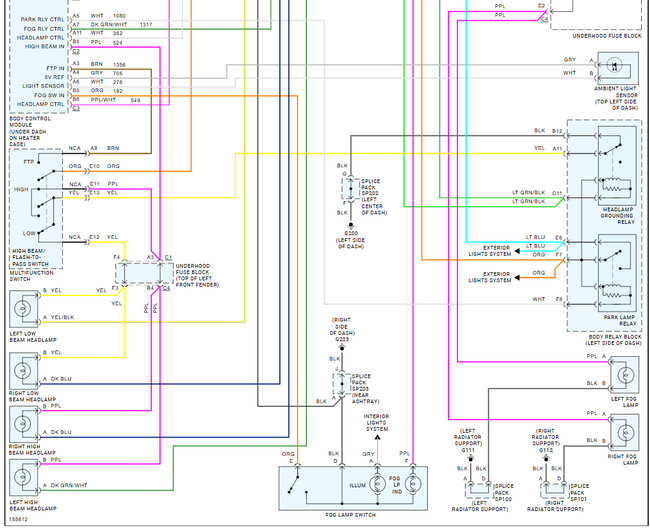Click the diagram number 155812

pyautogui.click(x=18, y=519)
